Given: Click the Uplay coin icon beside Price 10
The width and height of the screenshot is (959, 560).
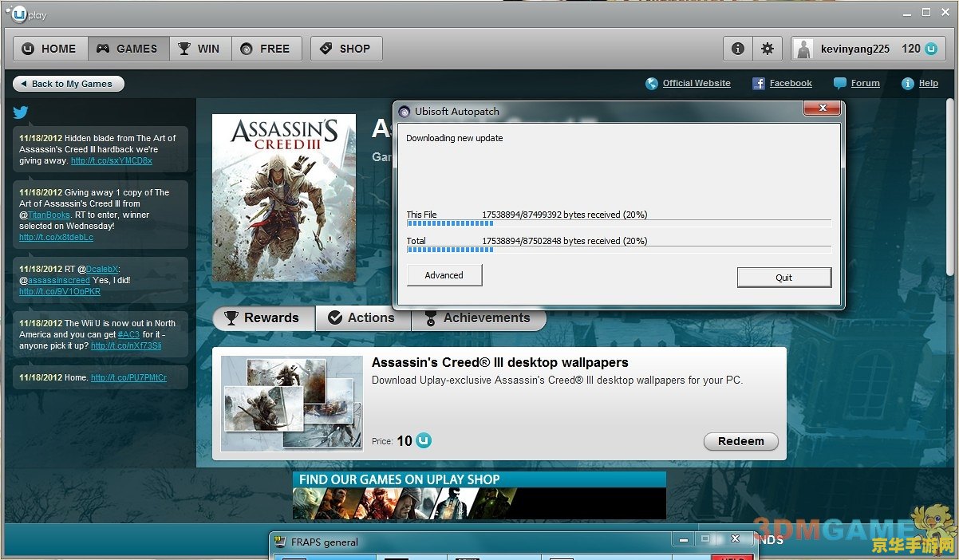Looking at the screenshot, I should (x=424, y=440).
